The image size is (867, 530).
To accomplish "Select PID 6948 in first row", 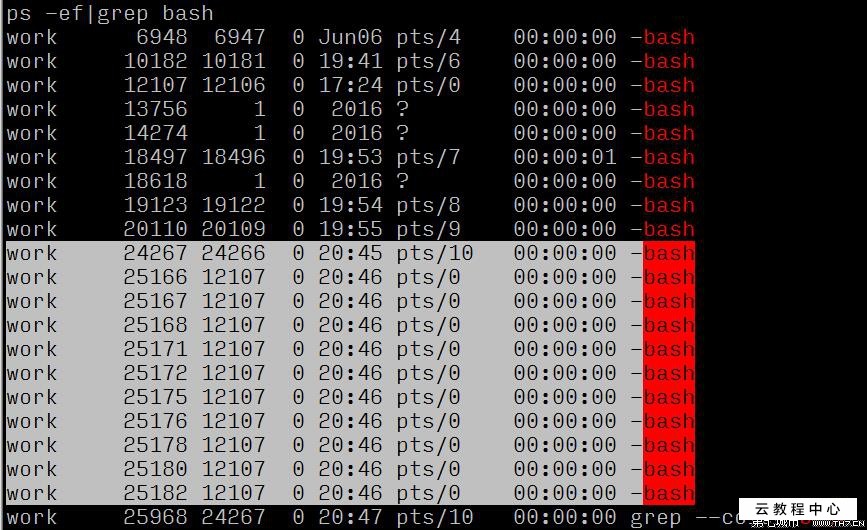I will pyautogui.click(x=161, y=37).
